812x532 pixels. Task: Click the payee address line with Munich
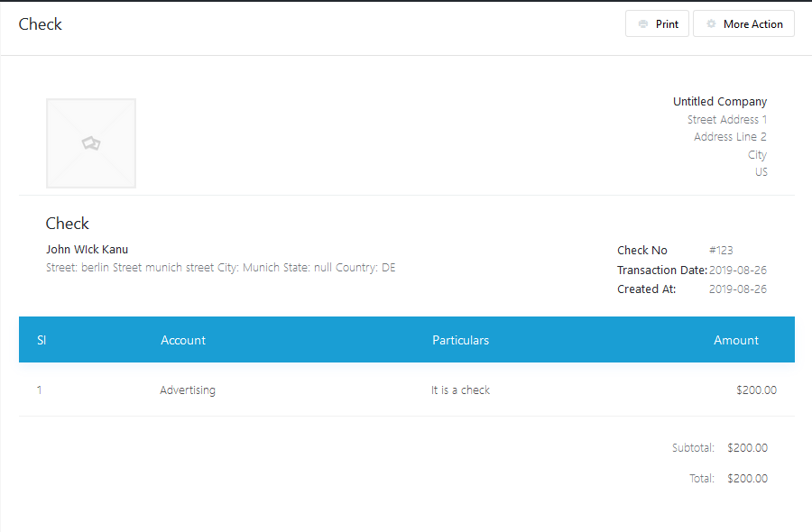pos(220,268)
